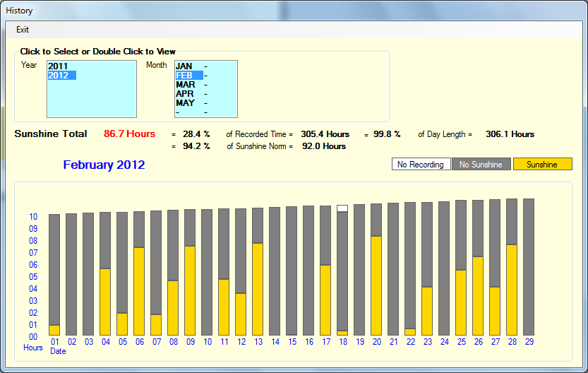Click the yellow sunshine bar for day 13
This screenshot has width=588, height=373.
coord(258,289)
